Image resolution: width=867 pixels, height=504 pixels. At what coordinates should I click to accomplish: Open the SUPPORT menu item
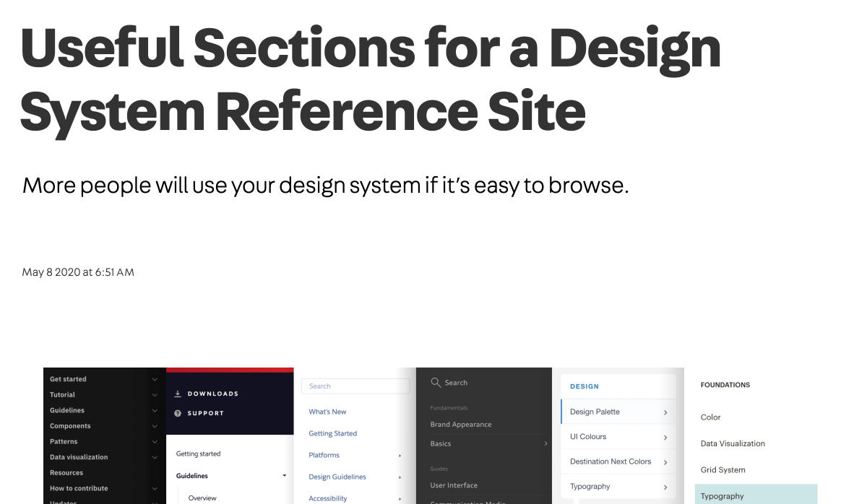205,413
